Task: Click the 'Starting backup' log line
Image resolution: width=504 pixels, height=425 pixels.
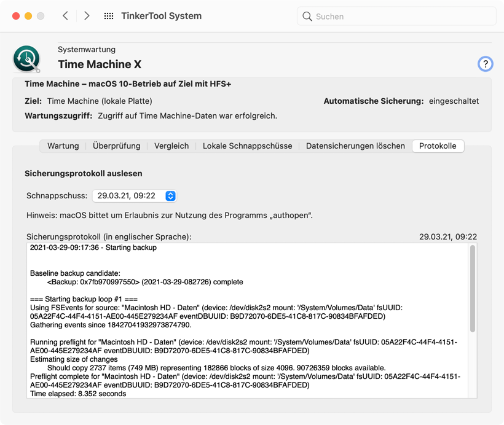Action: pos(93,248)
